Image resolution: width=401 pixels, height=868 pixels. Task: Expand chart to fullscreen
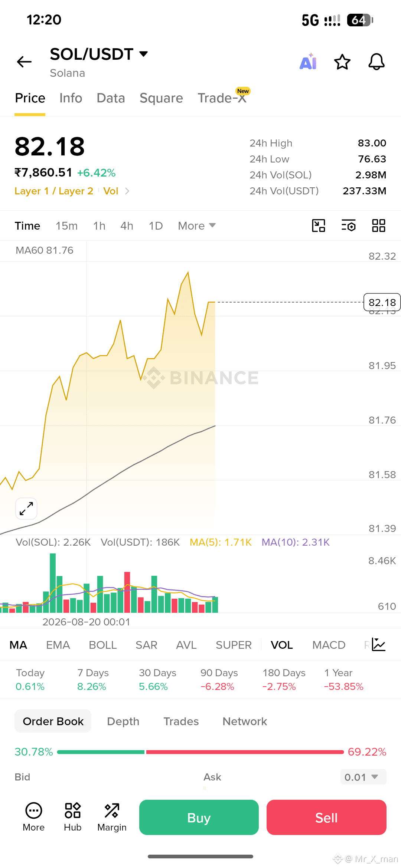click(26, 509)
